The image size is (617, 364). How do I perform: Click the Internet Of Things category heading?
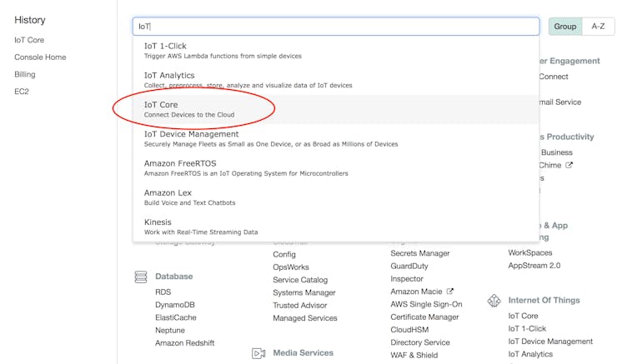tap(544, 301)
